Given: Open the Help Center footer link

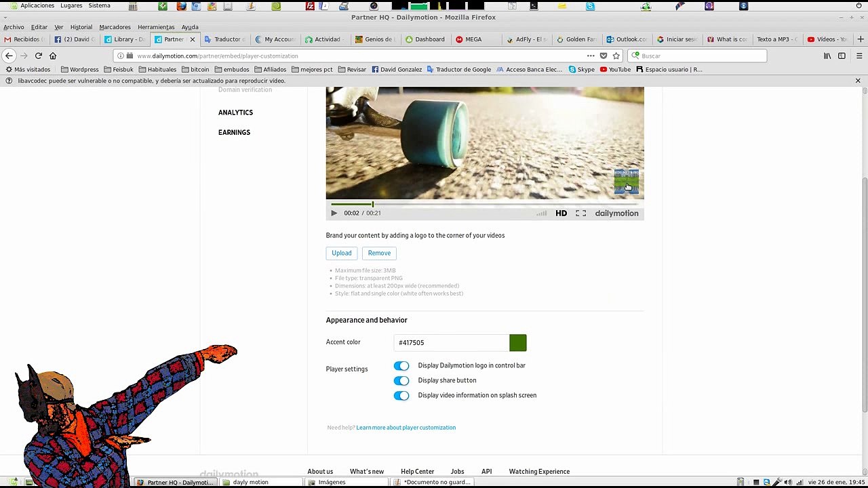Looking at the screenshot, I should (x=417, y=472).
